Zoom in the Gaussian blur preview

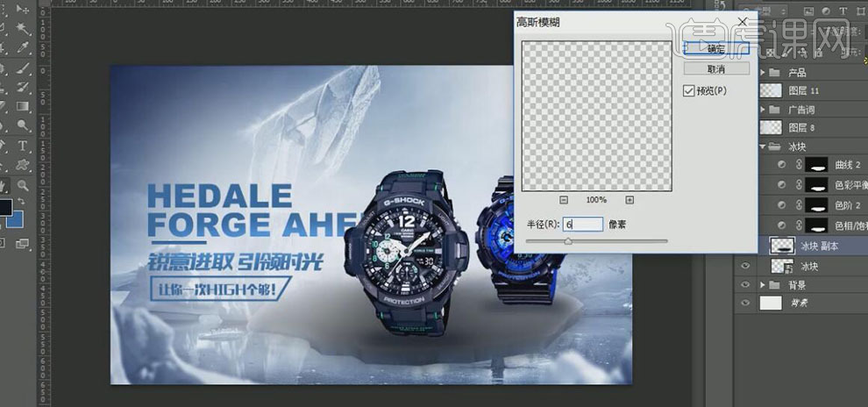[630, 200]
